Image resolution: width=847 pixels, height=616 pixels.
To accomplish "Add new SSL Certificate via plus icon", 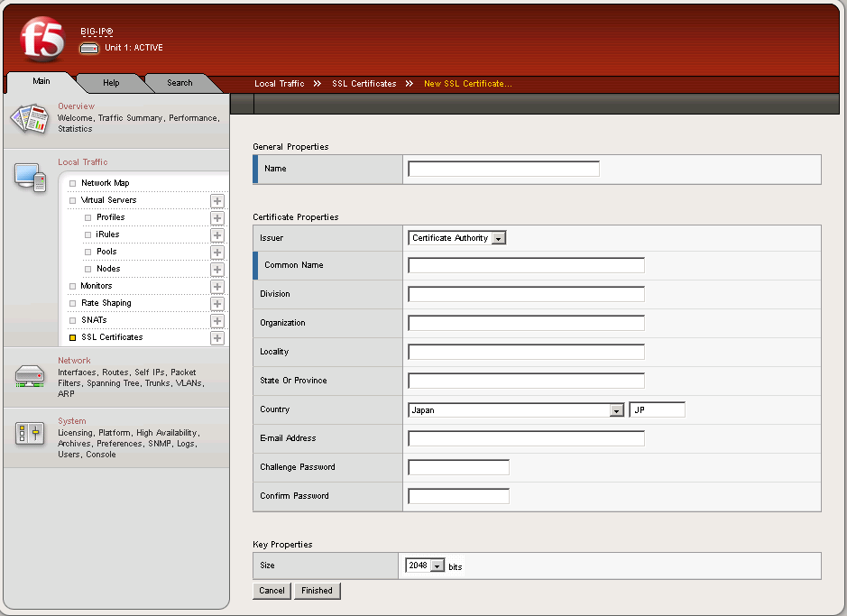I will pos(217,338).
